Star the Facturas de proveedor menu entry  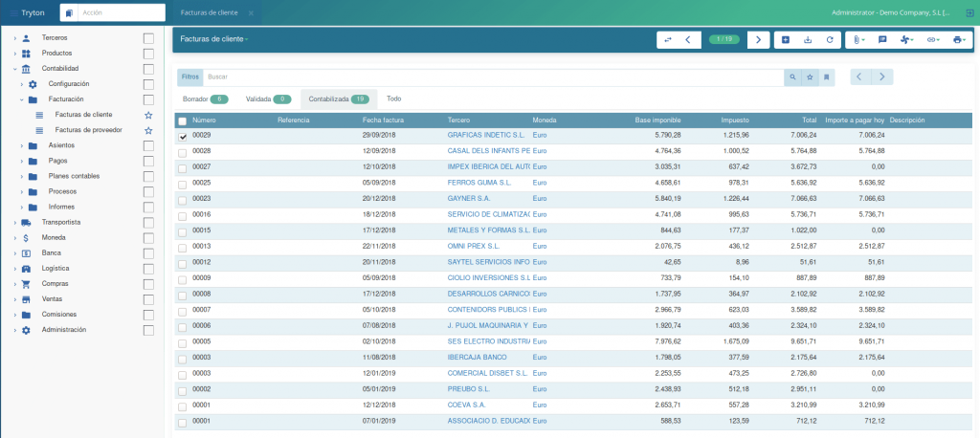148,130
